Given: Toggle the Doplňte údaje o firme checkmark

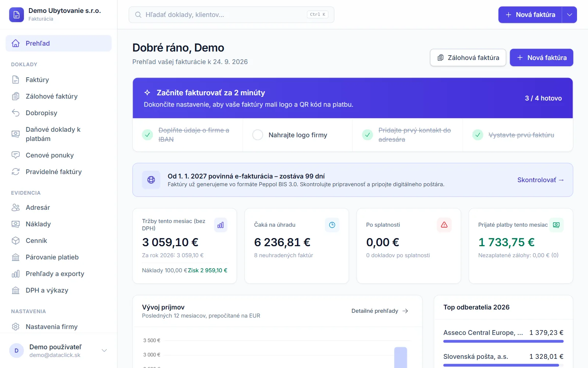Looking at the screenshot, I should (147, 135).
